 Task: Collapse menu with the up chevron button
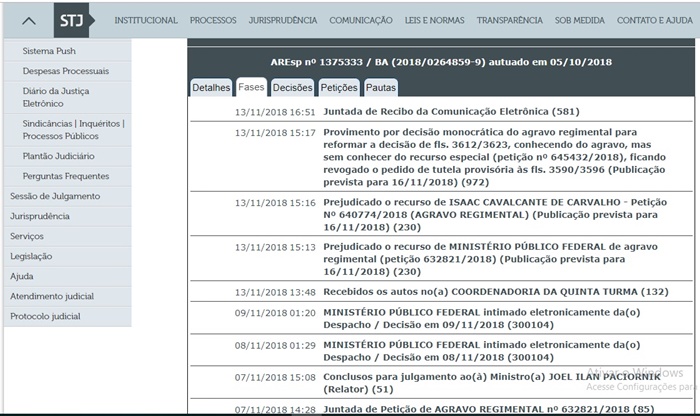(30, 20)
